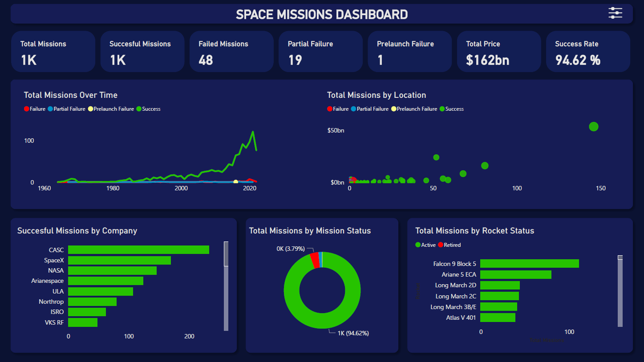Select the SpaceX bar in company chart

pyautogui.click(x=119, y=261)
